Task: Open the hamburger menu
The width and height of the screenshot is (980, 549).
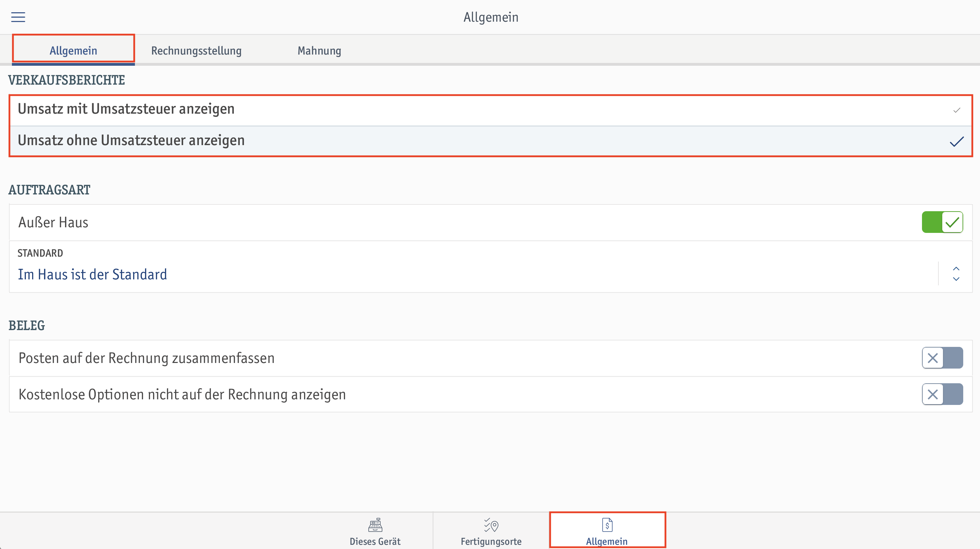Action: pyautogui.click(x=18, y=17)
